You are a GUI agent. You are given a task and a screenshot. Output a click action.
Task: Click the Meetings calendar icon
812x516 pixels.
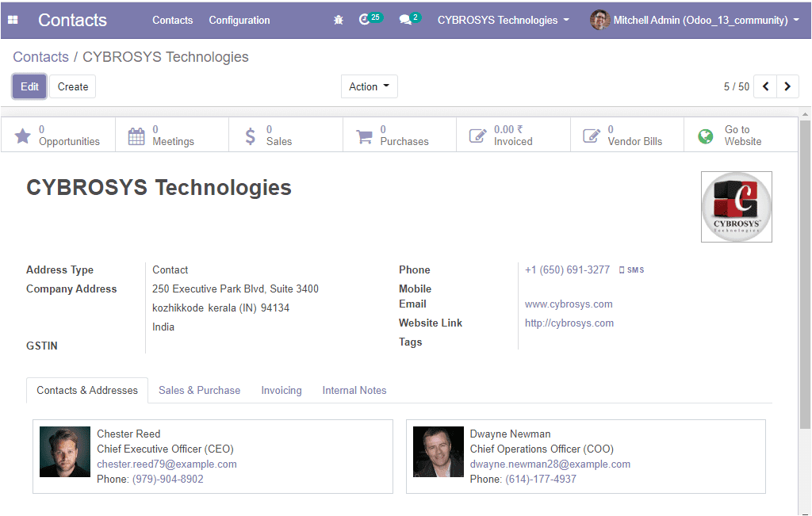(x=136, y=136)
